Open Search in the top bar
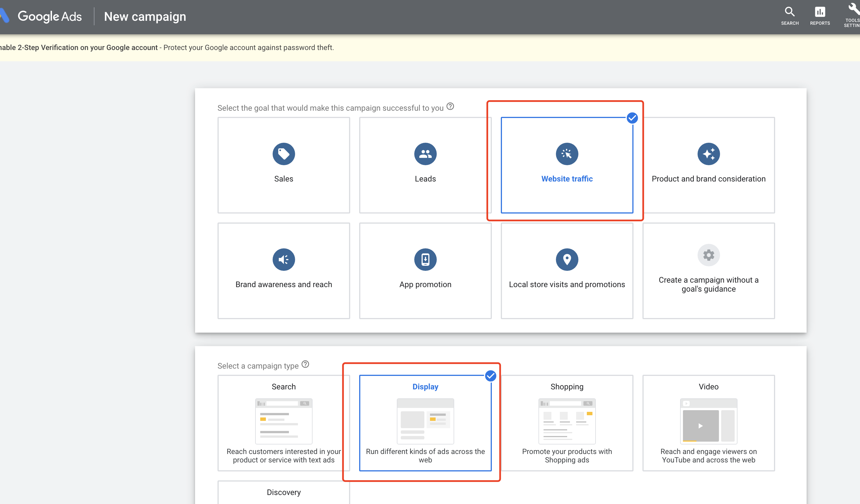The image size is (860, 504). point(790,16)
